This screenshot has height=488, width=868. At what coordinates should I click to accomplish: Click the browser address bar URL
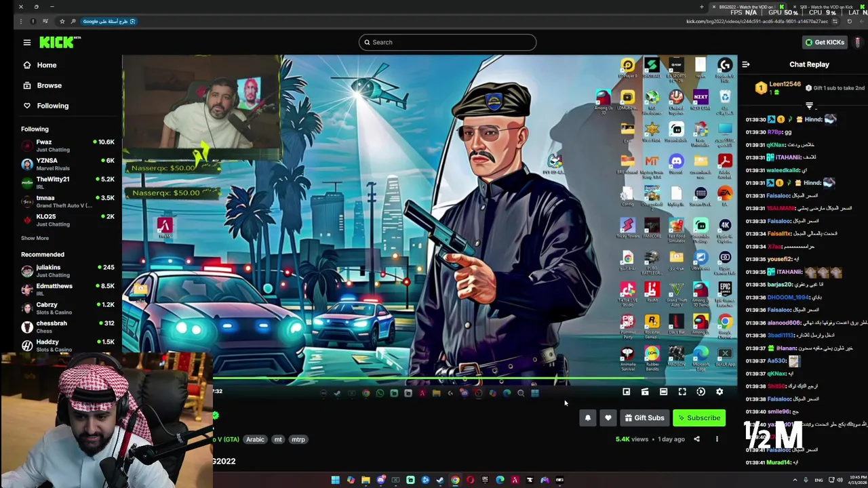click(x=757, y=21)
